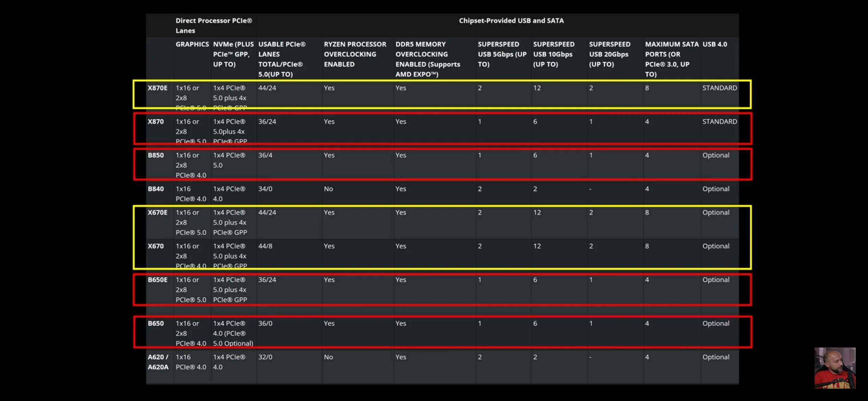This screenshot has width=868, height=401.
Task: Select the X870E chipset row label
Action: coord(157,88)
